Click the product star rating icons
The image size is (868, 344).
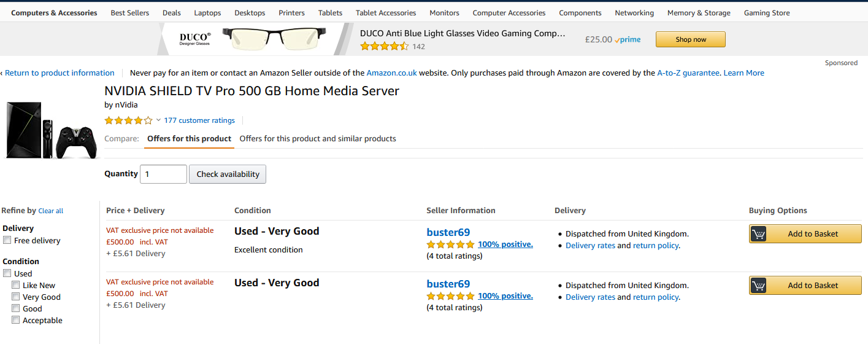tap(128, 120)
